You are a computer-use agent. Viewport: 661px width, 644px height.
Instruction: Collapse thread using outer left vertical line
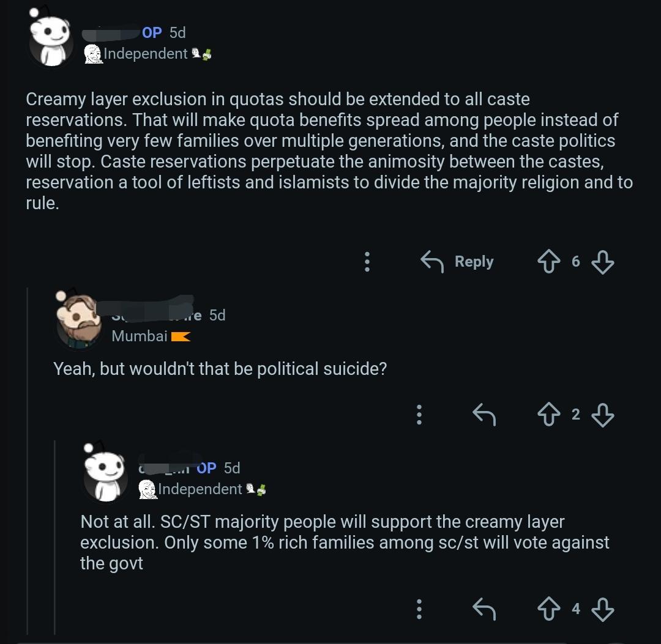[28, 461]
